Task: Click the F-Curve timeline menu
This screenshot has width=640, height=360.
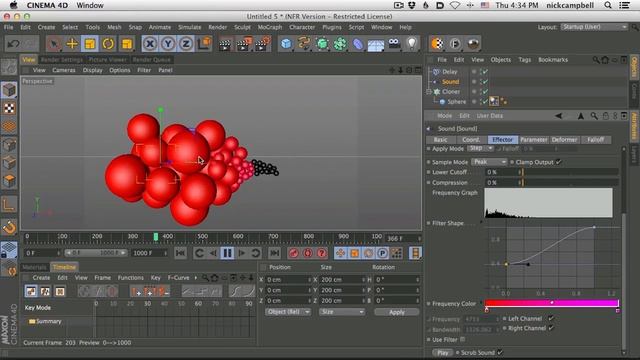Action: (178, 278)
